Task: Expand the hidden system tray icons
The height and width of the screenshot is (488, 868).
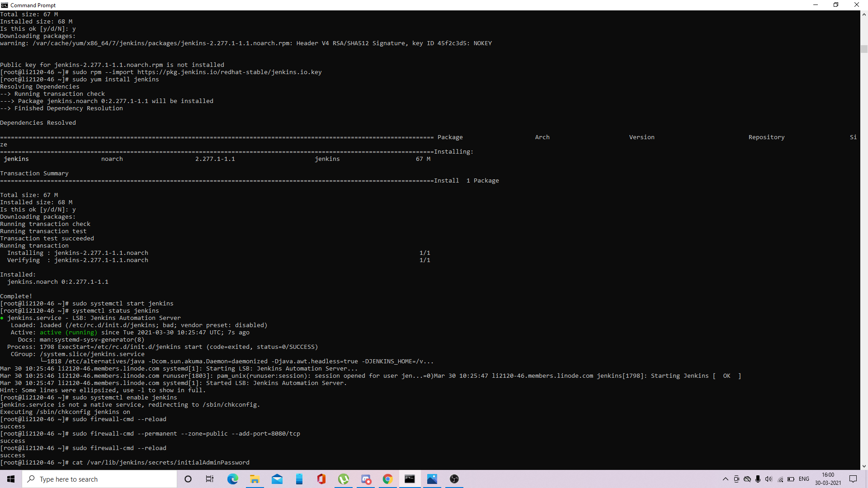Action: 725,479
